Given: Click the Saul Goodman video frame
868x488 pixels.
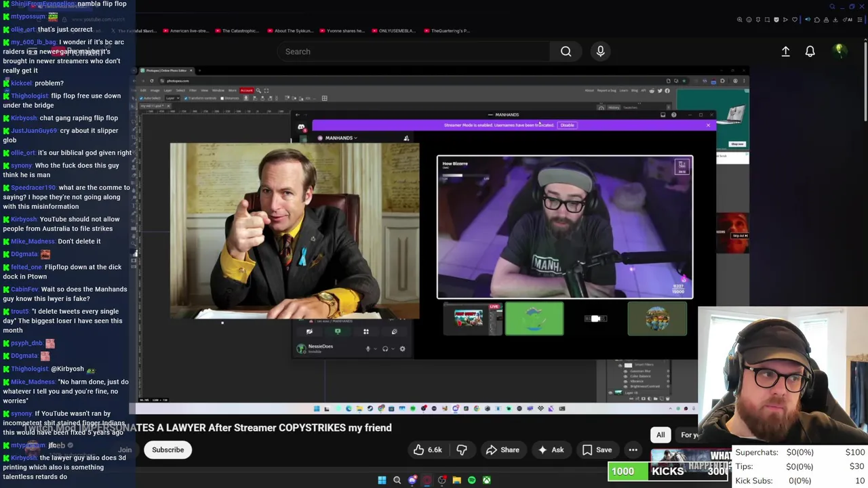Looking at the screenshot, I should [x=294, y=230].
